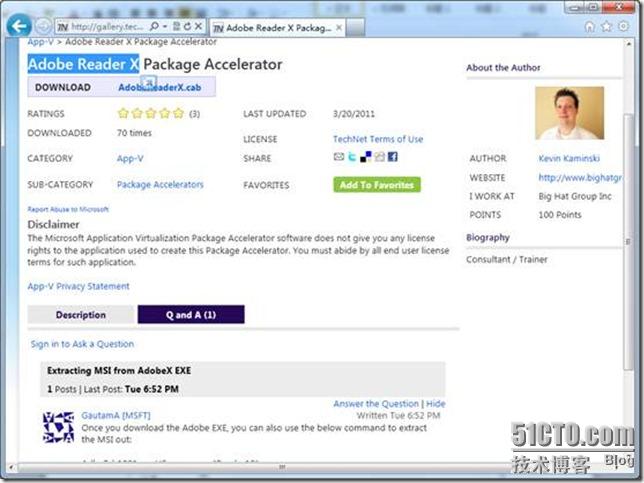The width and height of the screenshot is (644, 483).
Task: Open GautamA [MSFT] profile link
Action: [x=116, y=415]
